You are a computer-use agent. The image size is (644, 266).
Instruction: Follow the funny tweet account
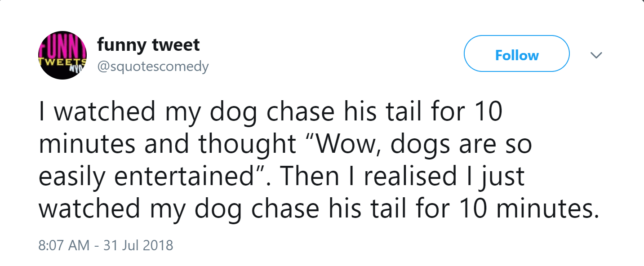[x=516, y=54]
